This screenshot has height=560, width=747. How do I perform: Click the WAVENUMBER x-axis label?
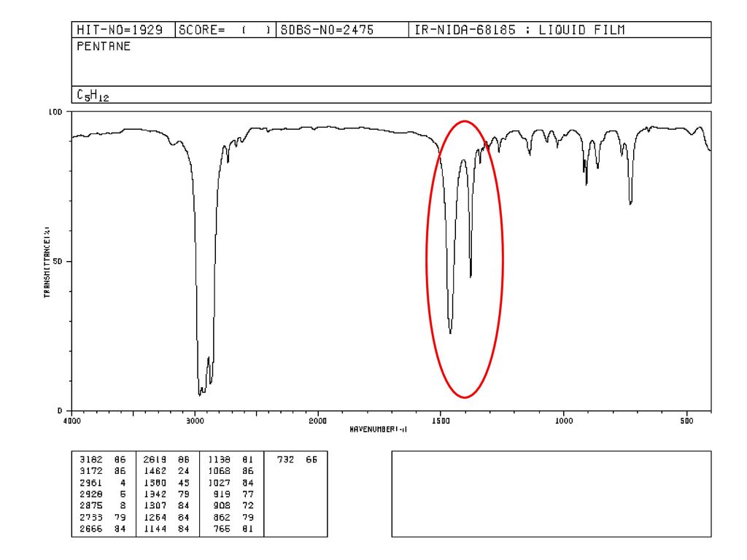(x=379, y=429)
